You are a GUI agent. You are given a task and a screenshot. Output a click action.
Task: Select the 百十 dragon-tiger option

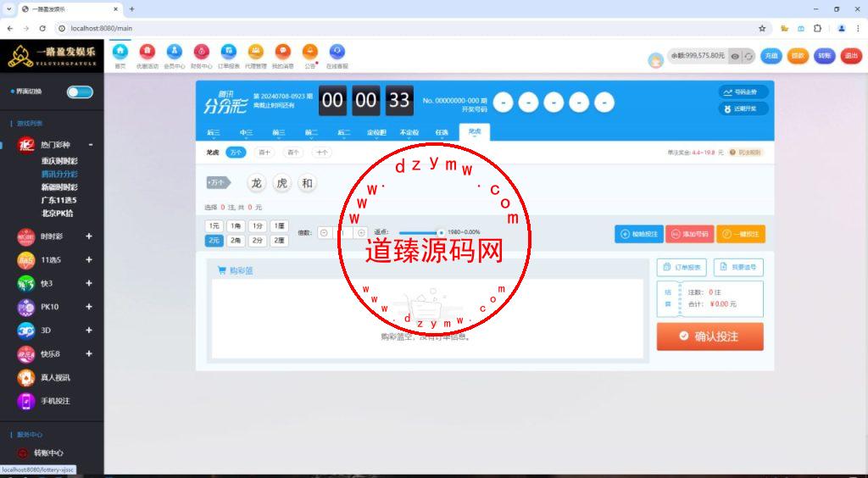tap(264, 153)
